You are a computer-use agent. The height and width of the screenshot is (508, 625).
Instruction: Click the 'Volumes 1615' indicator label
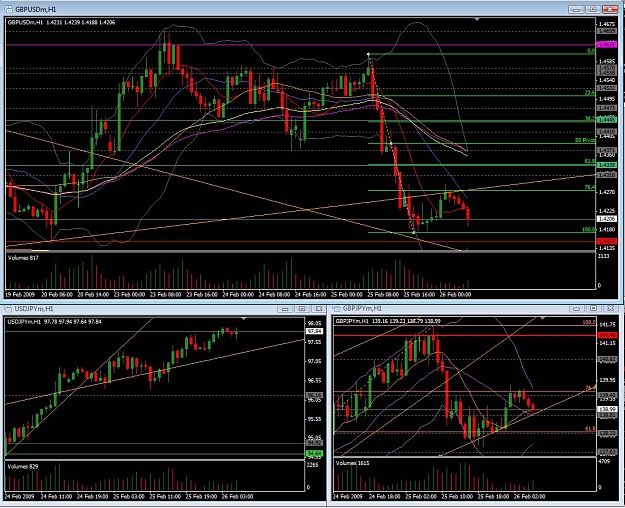[352, 463]
